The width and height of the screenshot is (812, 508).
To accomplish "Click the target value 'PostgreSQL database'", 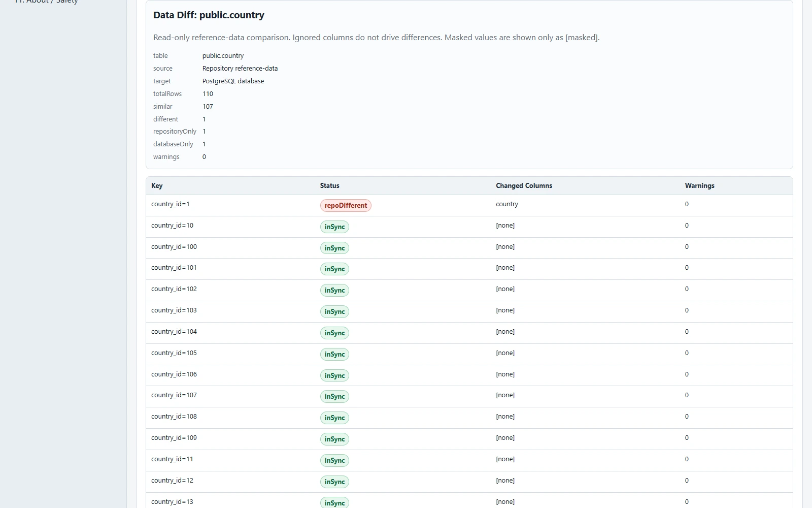I will coord(233,81).
